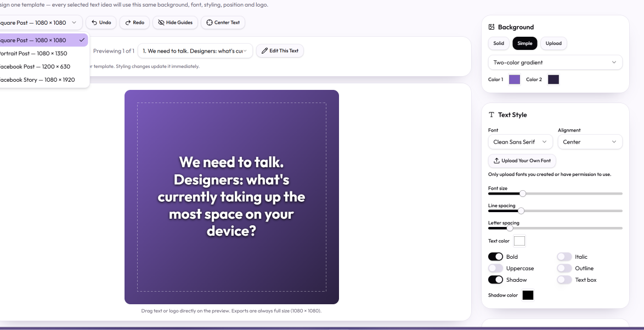Image resolution: width=644 pixels, height=330 pixels.
Task: Click the upload arrow icon for fonts
Action: pos(496,161)
